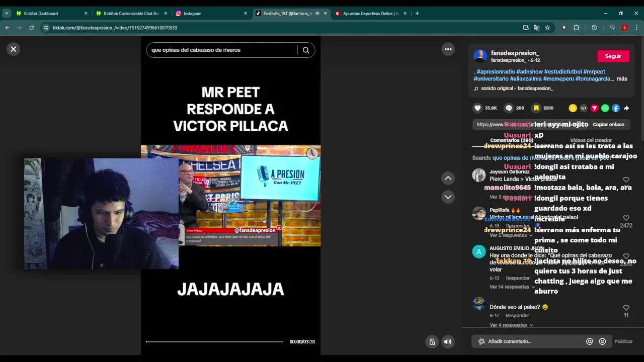The height and width of the screenshot is (362, 644).
Task: Click the yellow round share icon
Action: click(x=573, y=108)
